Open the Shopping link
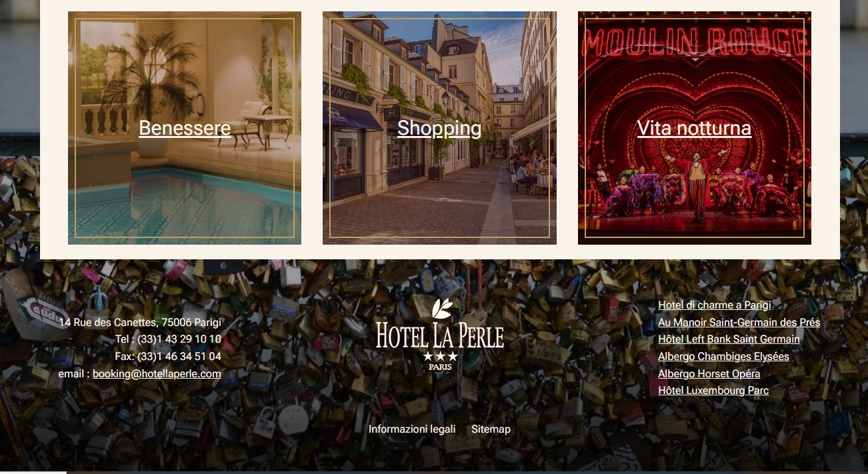Screen dimensions: 868x474 [x=439, y=128]
